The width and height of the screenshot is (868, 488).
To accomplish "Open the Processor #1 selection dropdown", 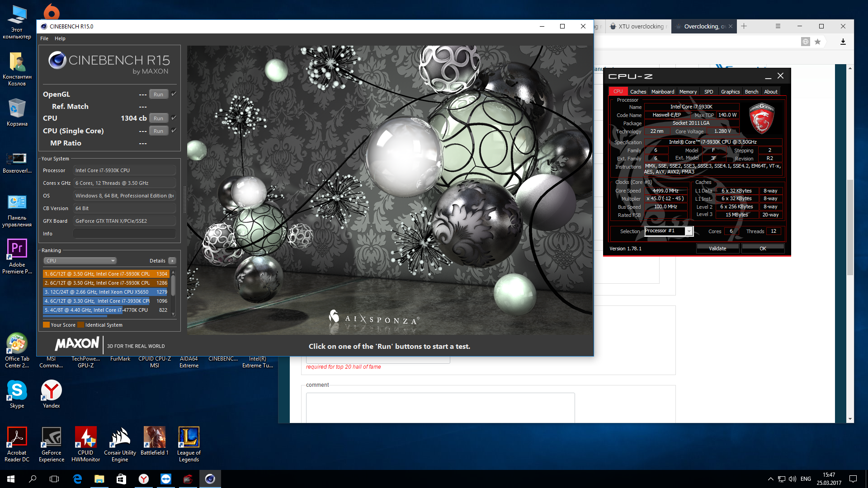I will pos(669,231).
